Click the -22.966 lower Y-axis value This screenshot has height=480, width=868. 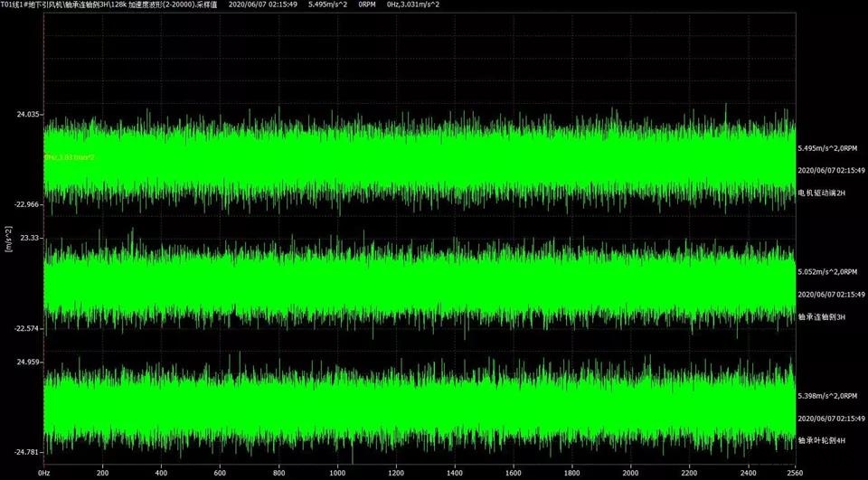tap(27, 204)
